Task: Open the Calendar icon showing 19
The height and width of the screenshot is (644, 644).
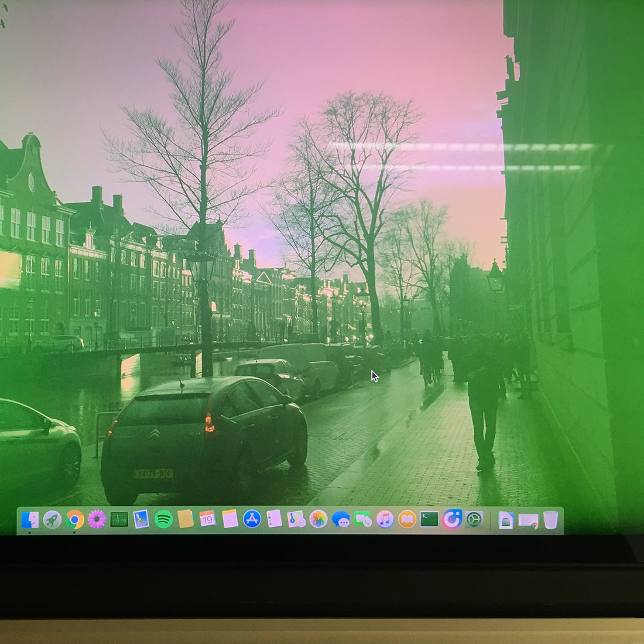Action: pyautogui.click(x=207, y=519)
